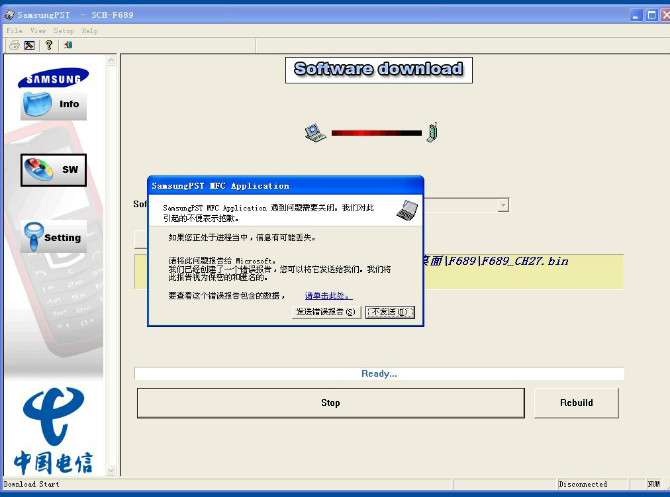
Task: Minimize the SamsungPST window
Action: coord(636,15)
